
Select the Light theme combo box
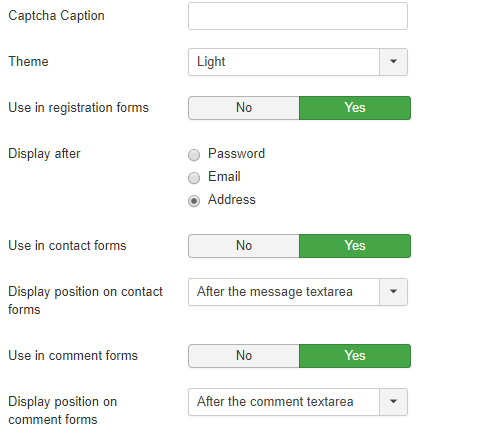(x=298, y=62)
